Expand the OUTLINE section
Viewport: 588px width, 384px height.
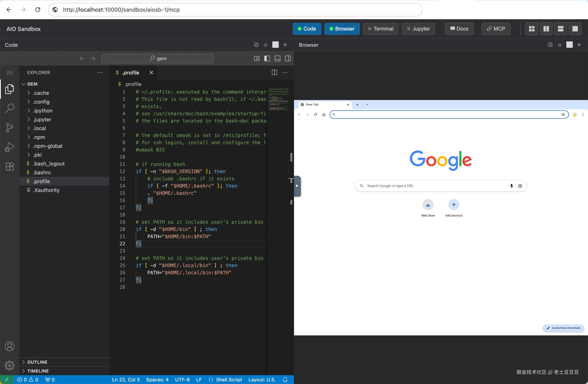point(37,362)
